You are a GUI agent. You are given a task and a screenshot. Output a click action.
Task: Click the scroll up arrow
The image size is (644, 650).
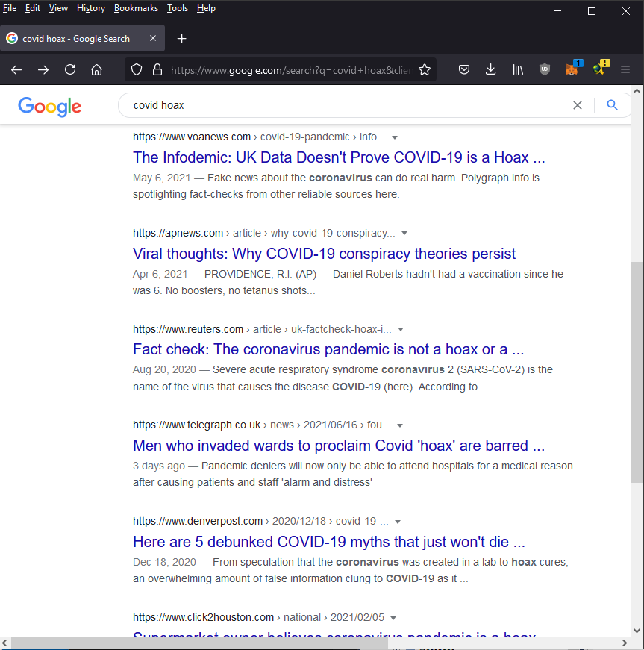(637, 91)
